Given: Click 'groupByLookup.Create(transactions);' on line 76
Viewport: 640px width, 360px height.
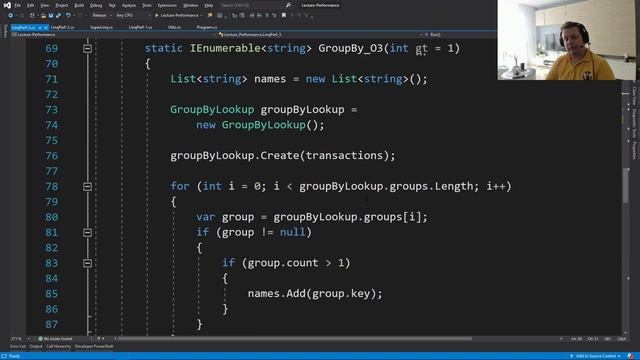Looking at the screenshot, I should pyautogui.click(x=282, y=156).
